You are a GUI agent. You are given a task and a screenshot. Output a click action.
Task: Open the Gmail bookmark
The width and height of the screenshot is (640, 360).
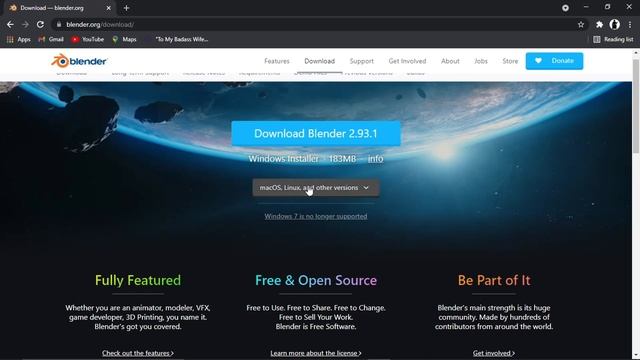coord(51,39)
